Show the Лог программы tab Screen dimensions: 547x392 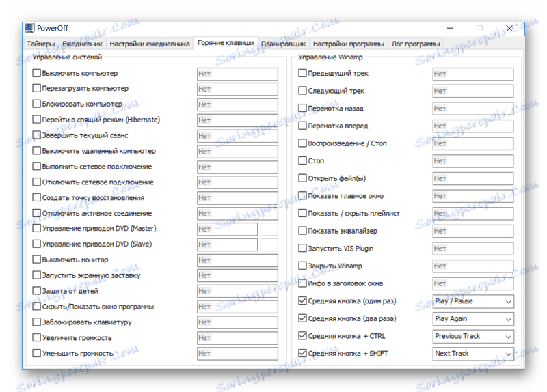416,44
